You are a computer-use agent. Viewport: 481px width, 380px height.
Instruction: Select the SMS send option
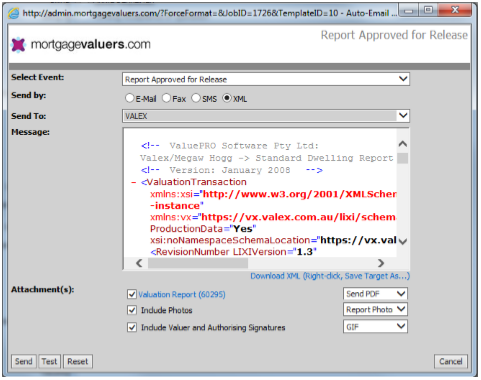click(x=196, y=98)
